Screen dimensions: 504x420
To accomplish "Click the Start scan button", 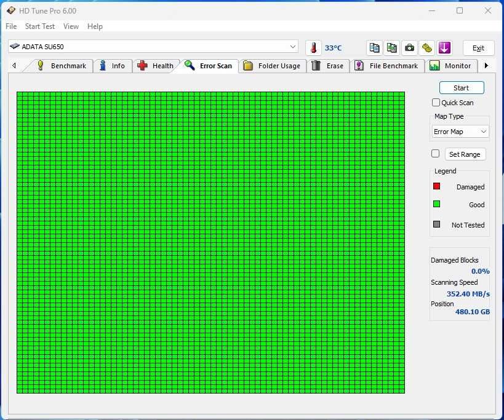I will point(462,88).
